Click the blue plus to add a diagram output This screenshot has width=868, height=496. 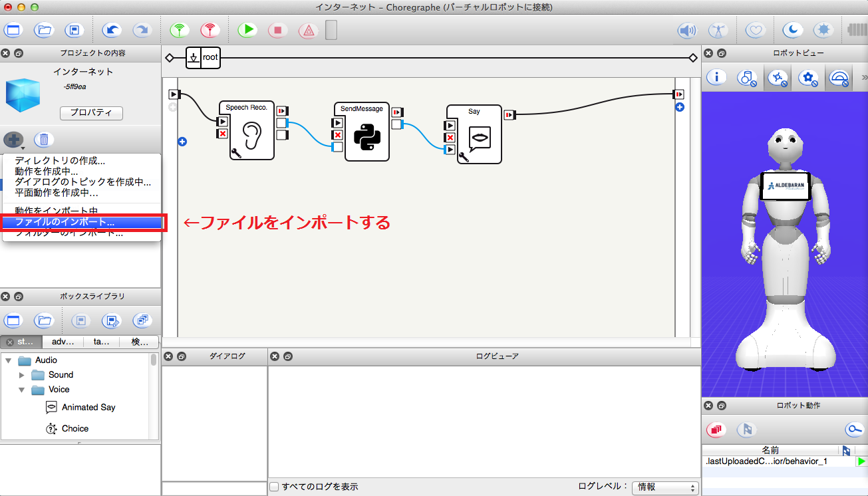[680, 107]
